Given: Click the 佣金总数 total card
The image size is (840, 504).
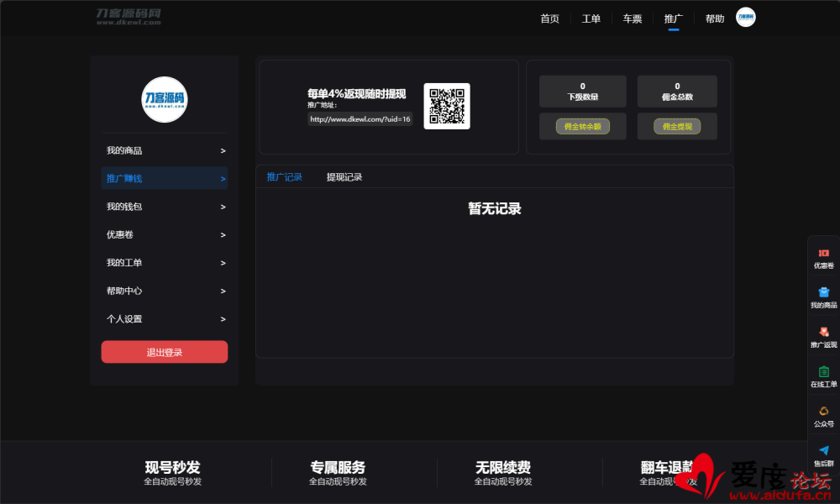Looking at the screenshot, I should coord(677,91).
